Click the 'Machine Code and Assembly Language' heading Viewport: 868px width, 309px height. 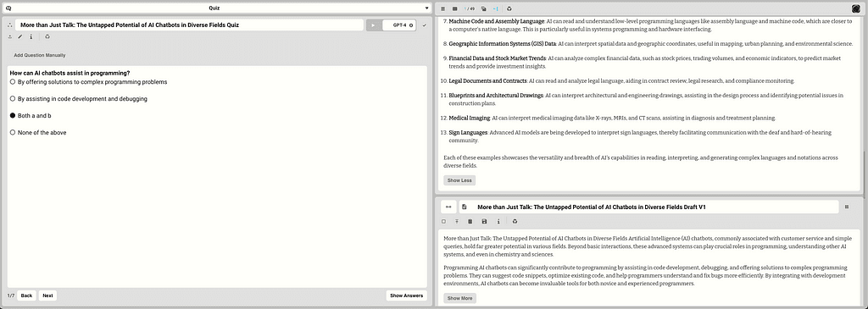click(x=497, y=21)
